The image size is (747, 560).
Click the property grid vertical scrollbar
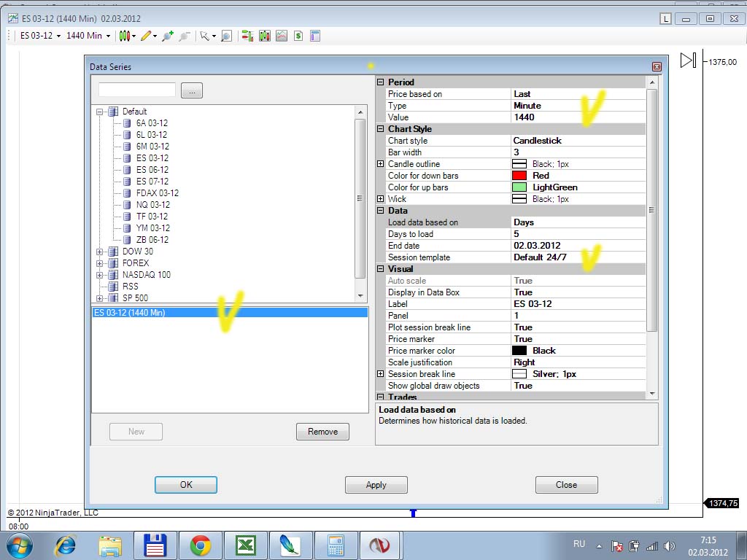click(x=652, y=209)
